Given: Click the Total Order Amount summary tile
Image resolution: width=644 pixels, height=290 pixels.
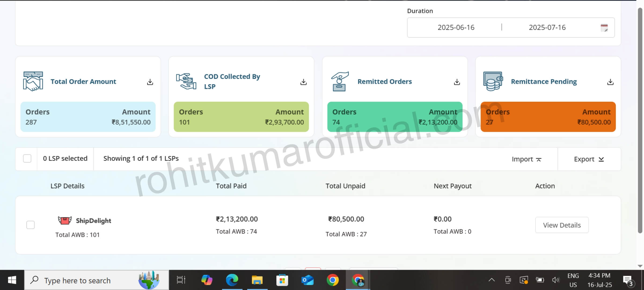Looking at the screenshot, I should [x=88, y=117].
